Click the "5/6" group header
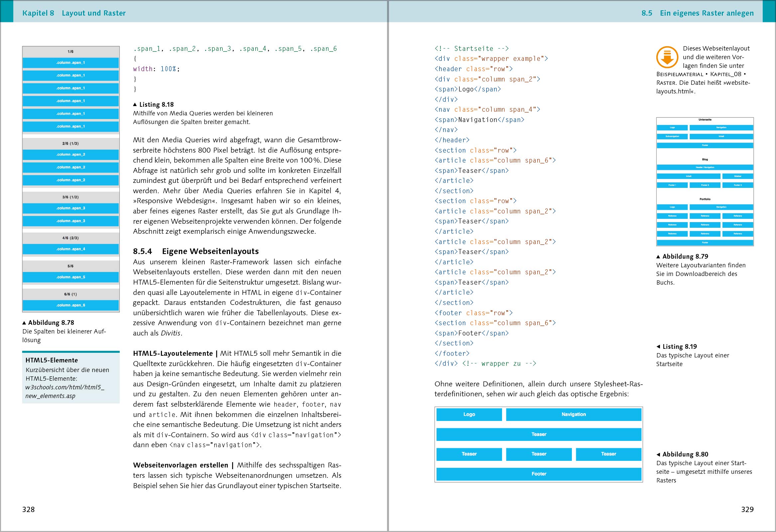Screen dimensions: 776x532 [70, 266]
